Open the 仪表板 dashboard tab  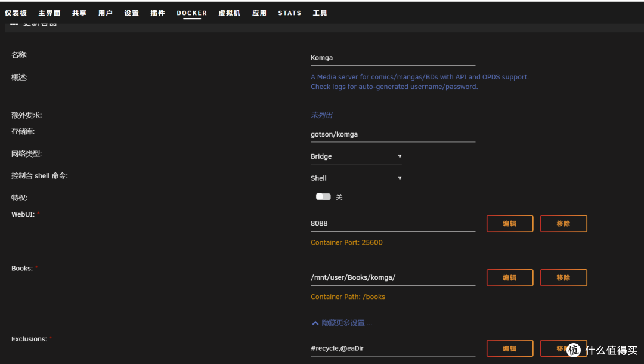tap(16, 13)
